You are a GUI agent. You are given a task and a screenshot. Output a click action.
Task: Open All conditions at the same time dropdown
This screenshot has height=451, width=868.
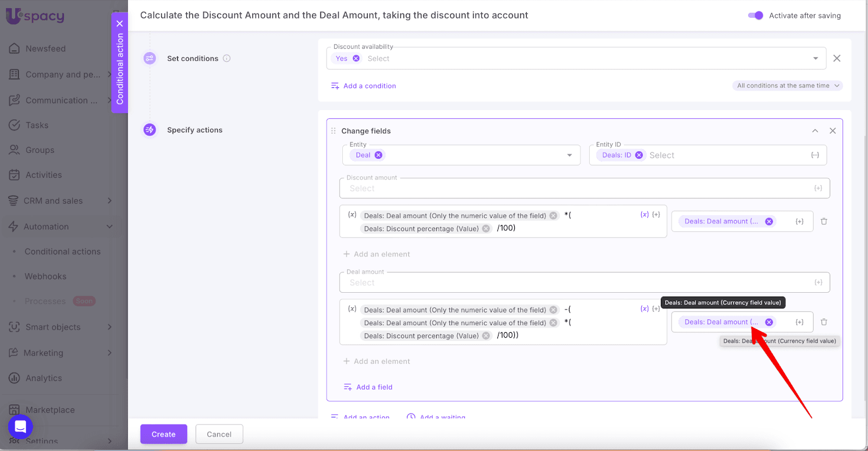pyautogui.click(x=787, y=86)
